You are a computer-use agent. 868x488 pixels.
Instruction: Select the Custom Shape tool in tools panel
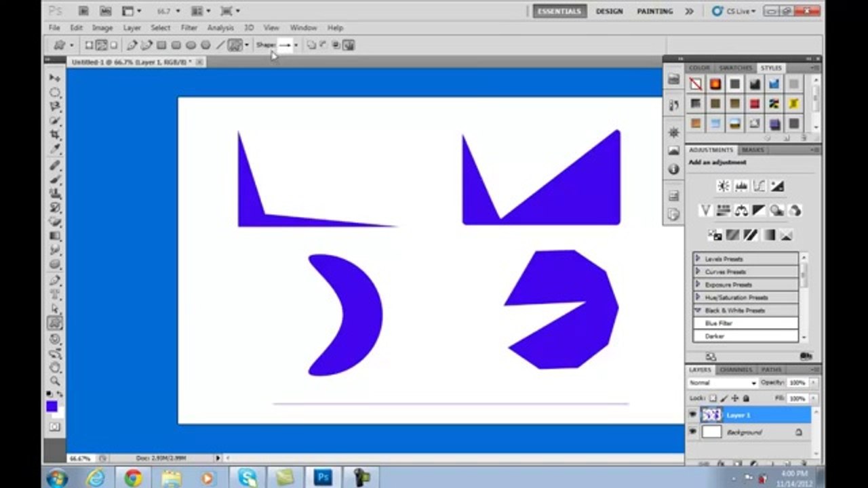pos(55,323)
